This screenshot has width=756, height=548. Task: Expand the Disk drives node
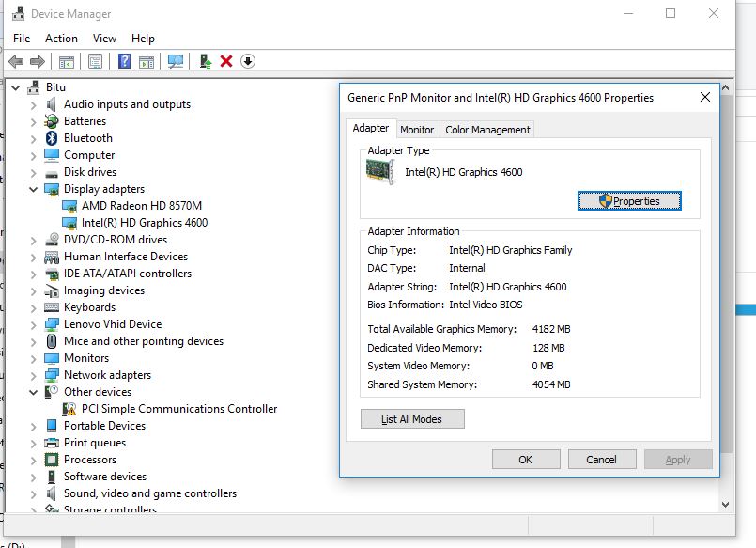33,172
